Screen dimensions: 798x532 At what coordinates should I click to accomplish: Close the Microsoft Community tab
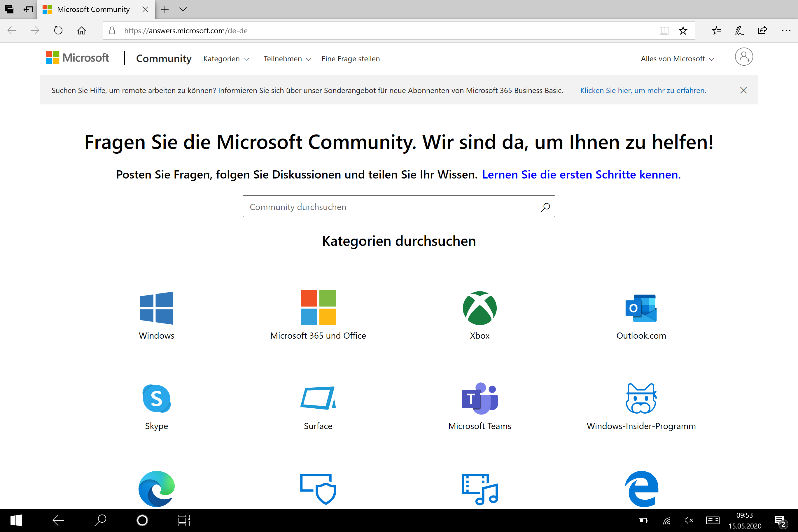click(145, 10)
